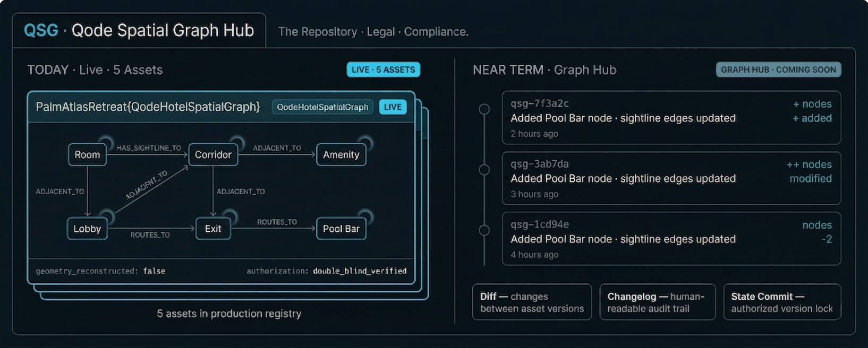Open the State Commit feature card
Screen dimensions: 868x348
tap(782, 302)
